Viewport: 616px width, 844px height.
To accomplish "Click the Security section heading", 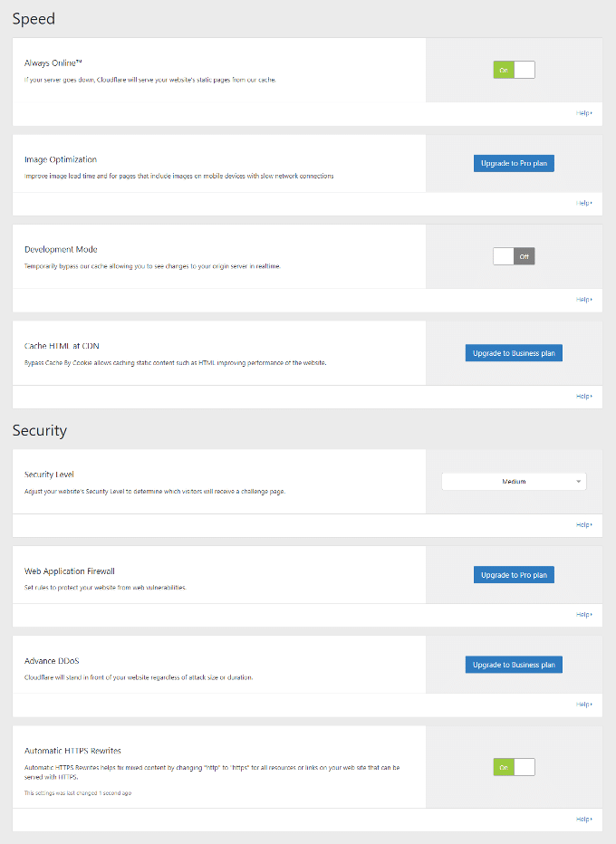I will (x=40, y=430).
